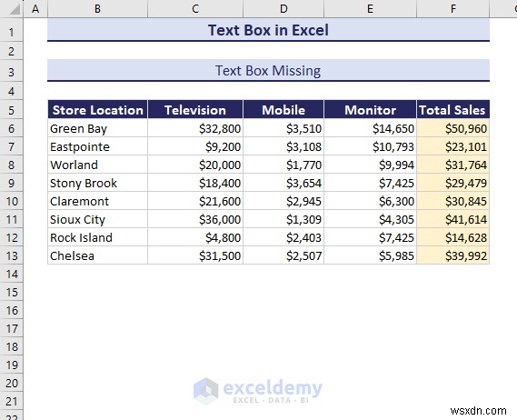Click Total Sales value $50,960
This screenshot has height=420, width=517.
click(453, 128)
